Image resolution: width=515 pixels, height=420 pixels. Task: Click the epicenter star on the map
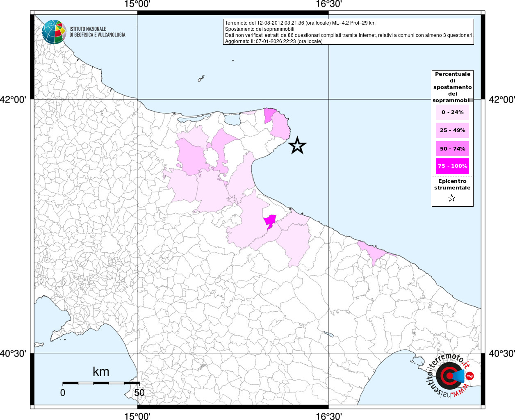pos(297,145)
